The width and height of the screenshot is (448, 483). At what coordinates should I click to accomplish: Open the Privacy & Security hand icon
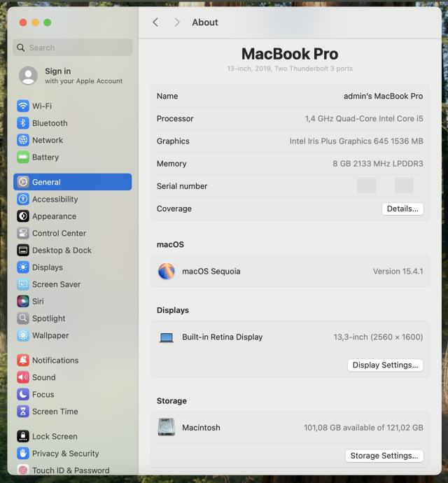point(23,454)
